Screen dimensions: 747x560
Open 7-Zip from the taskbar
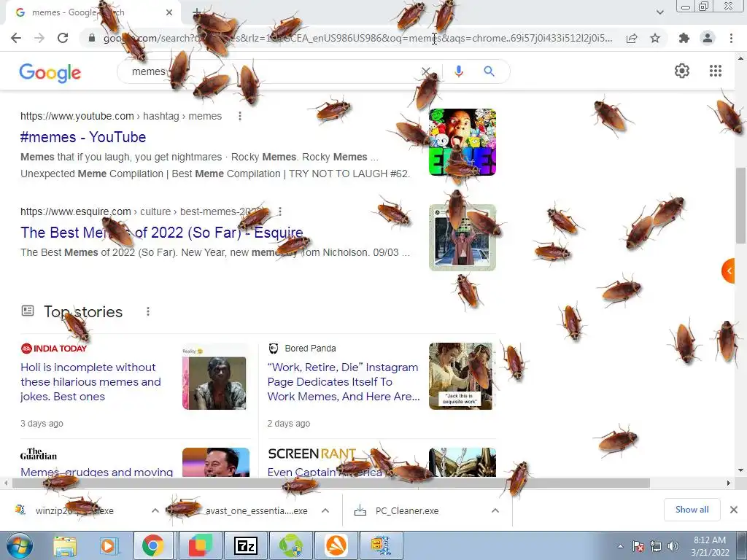[245, 545]
